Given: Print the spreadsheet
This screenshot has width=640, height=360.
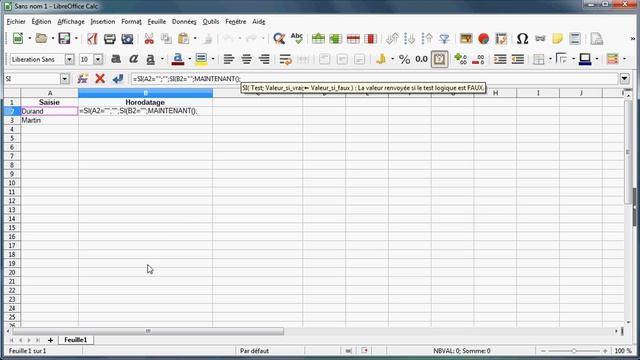Looking at the screenshot, I should click(110, 38).
